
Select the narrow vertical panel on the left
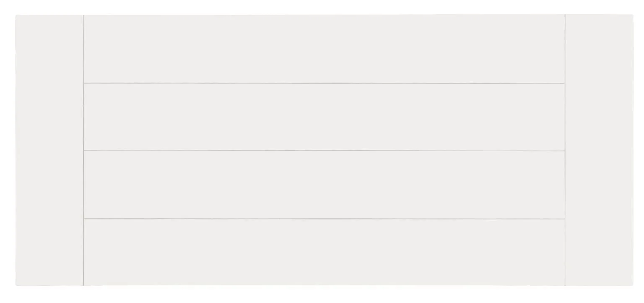coord(49,150)
